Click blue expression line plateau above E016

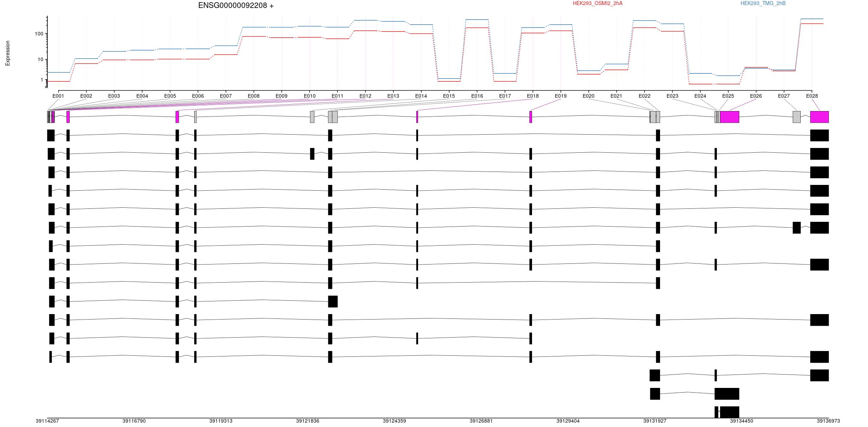pyautogui.click(x=477, y=20)
